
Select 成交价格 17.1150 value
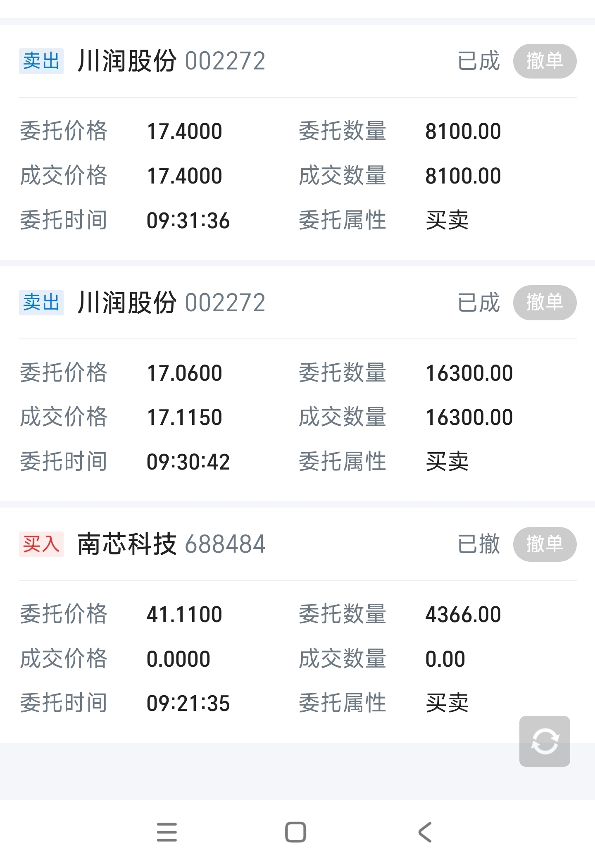pyautogui.click(x=184, y=417)
